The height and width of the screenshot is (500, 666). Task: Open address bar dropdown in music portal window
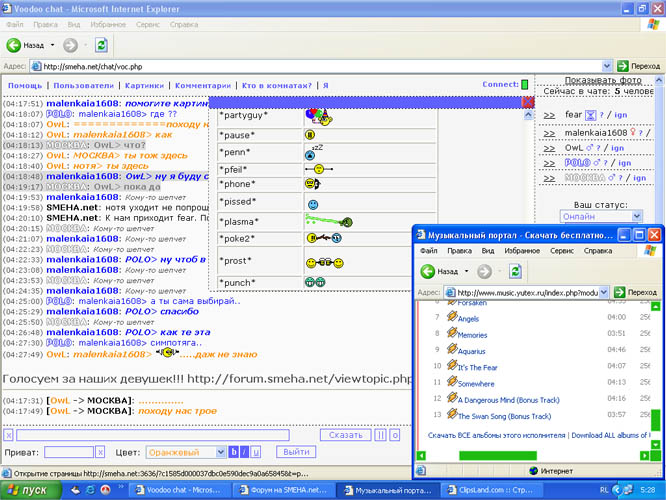[x=604, y=292]
